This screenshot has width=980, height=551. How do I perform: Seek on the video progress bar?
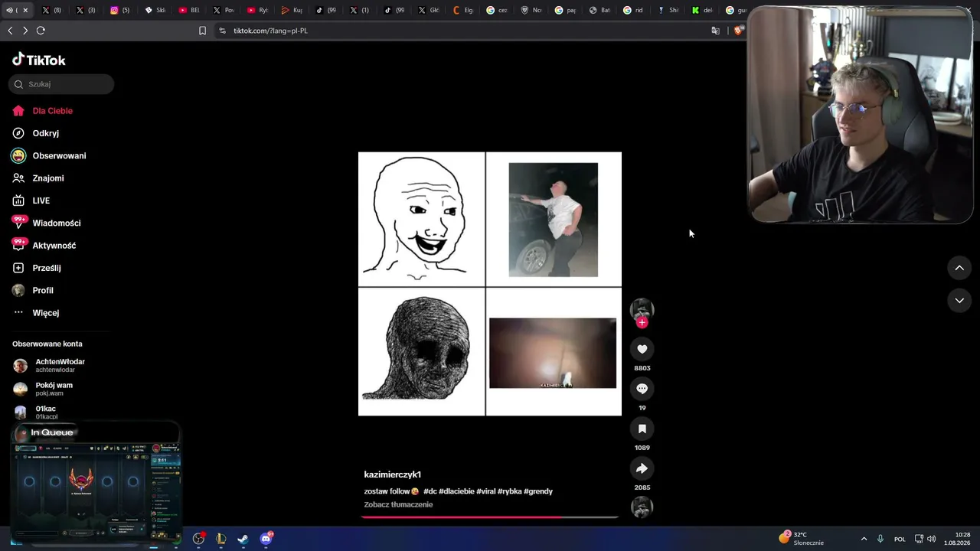tap(490, 517)
